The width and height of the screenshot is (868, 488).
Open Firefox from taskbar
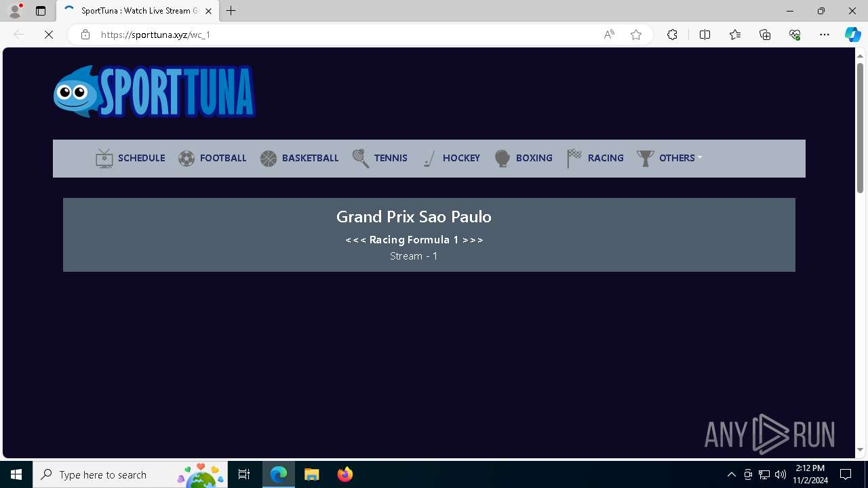click(x=345, y=474)
